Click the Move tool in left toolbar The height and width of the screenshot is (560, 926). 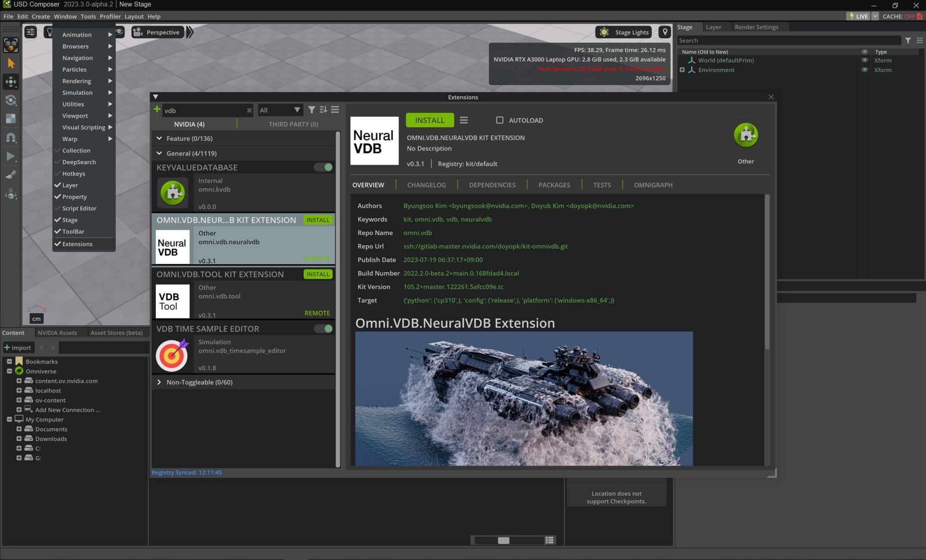tap(11, 82)
